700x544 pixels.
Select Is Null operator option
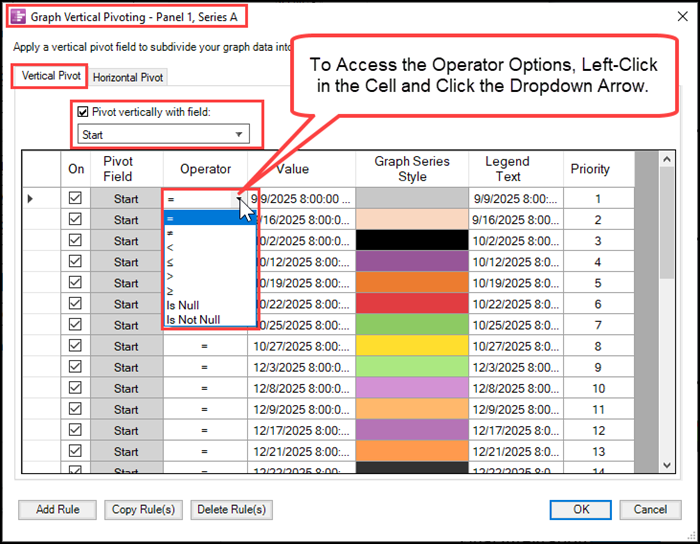pyautogui.click(x=210, y=305)
